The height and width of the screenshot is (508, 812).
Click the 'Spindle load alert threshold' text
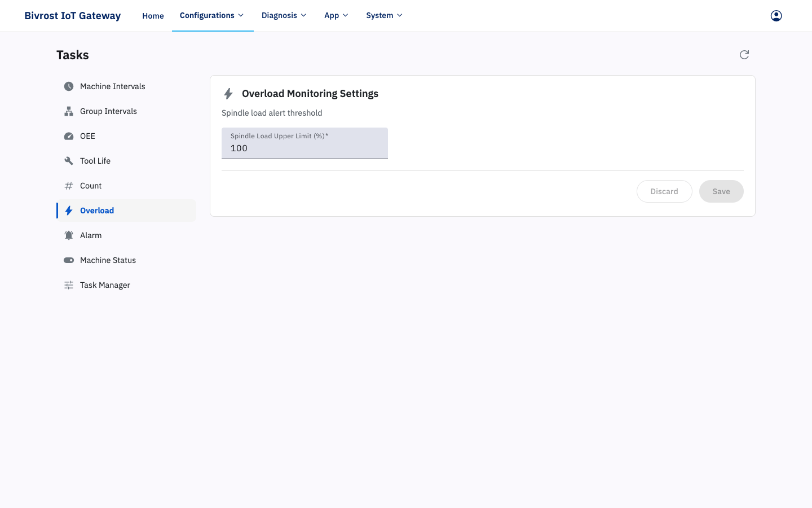(x=272, y=113)
